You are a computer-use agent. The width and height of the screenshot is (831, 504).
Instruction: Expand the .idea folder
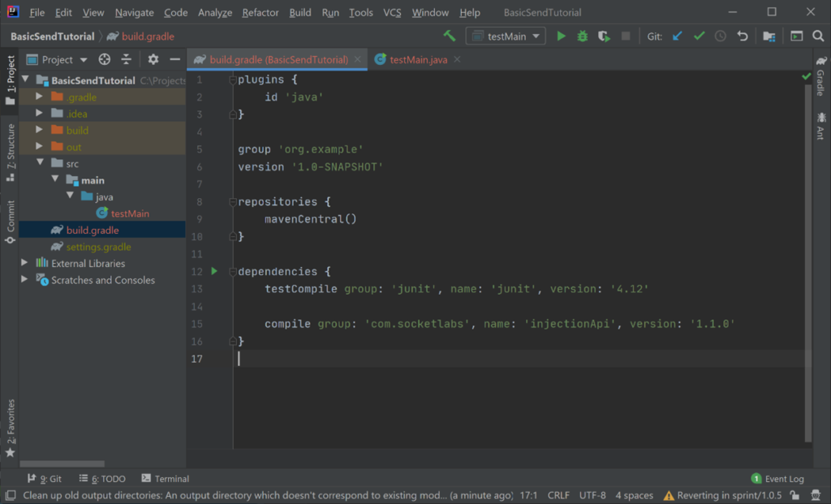39,113
